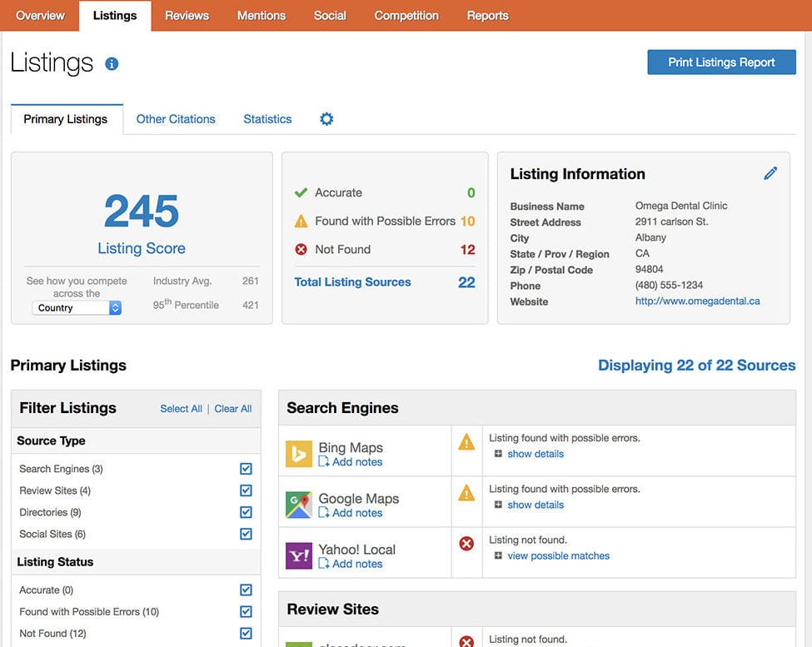812x647 pixels.
Task: Uncheck the Accurate (0) status filter
Action: pyautogui.click(x=246, y=590)
